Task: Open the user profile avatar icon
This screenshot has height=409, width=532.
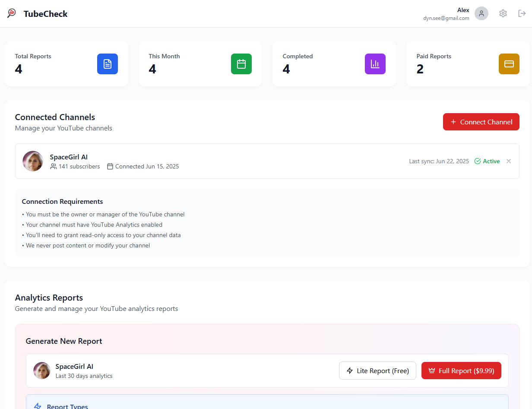Action: pos(481,13)
